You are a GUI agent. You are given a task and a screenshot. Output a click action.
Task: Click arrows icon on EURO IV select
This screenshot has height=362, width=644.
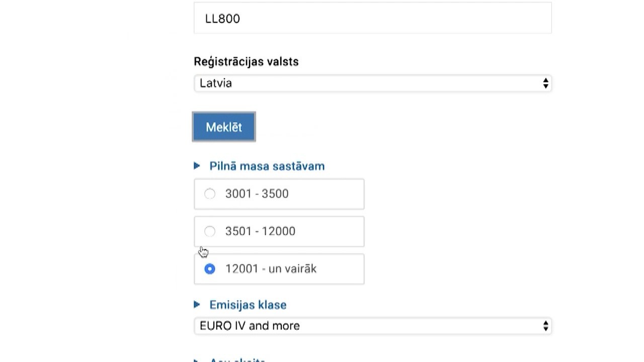click(545, 326)
